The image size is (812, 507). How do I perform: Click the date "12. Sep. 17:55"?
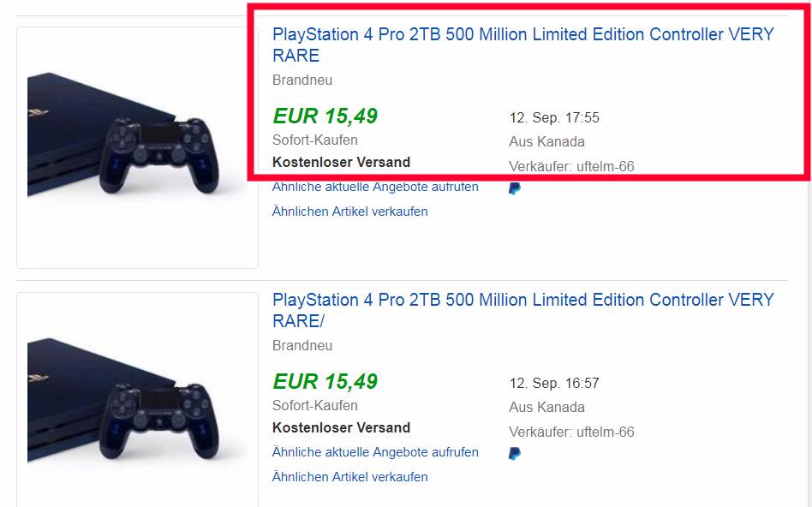click(554, 118)
